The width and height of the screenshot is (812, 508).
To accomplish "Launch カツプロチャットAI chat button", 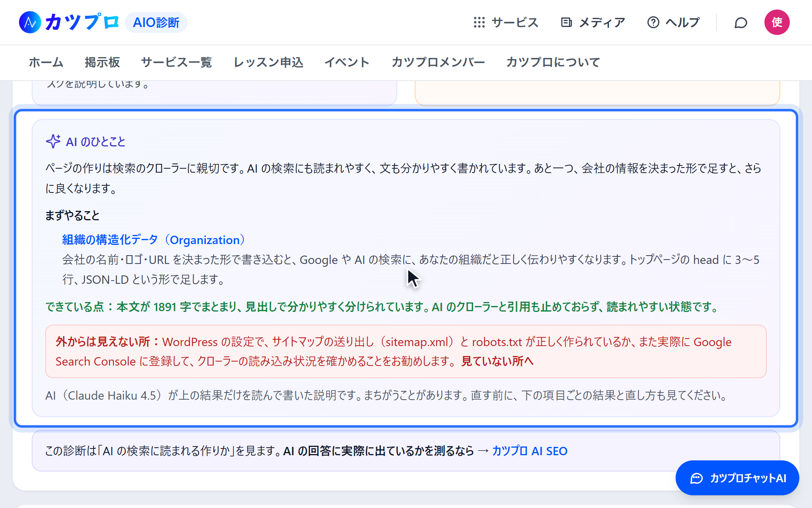I will pos(737,478).
